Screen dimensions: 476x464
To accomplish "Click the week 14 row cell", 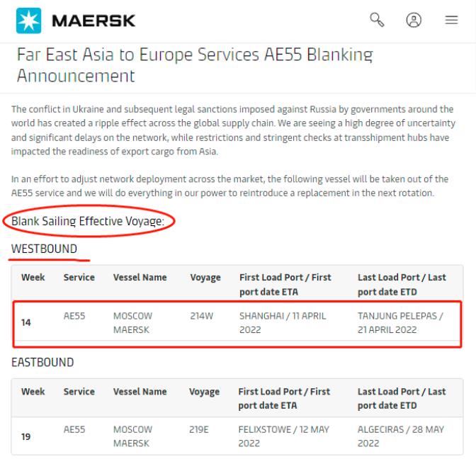I will coord(26,322).
